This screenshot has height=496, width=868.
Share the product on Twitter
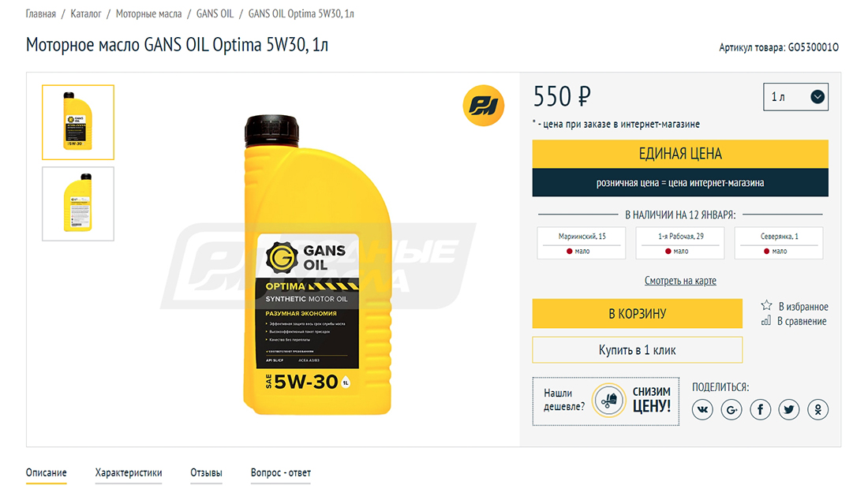tap(789, 410)
